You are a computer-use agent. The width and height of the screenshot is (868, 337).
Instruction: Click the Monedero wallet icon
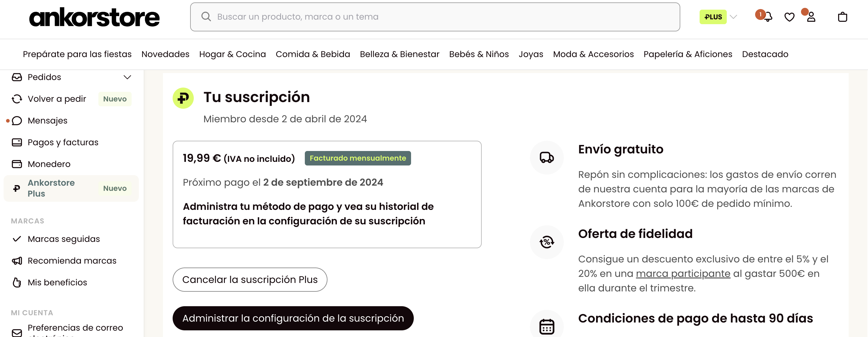coord(17,164)
